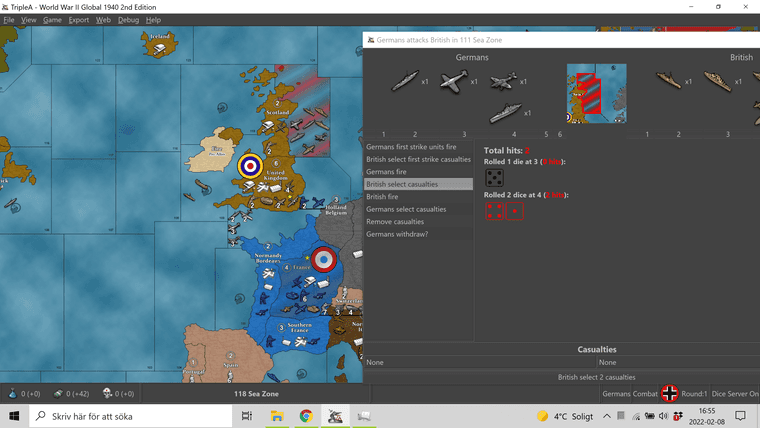Select the red die showing one

514,211
